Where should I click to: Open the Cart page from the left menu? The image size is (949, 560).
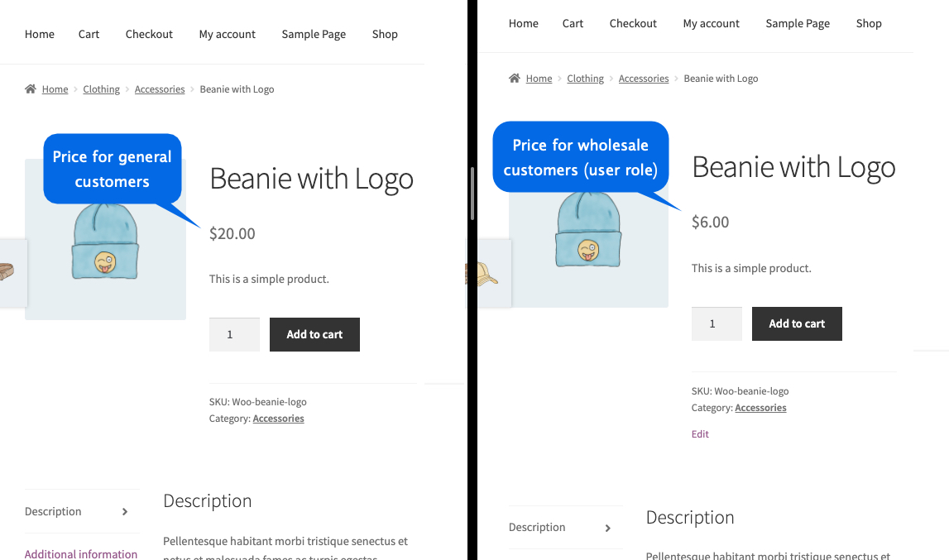(89, 34)
